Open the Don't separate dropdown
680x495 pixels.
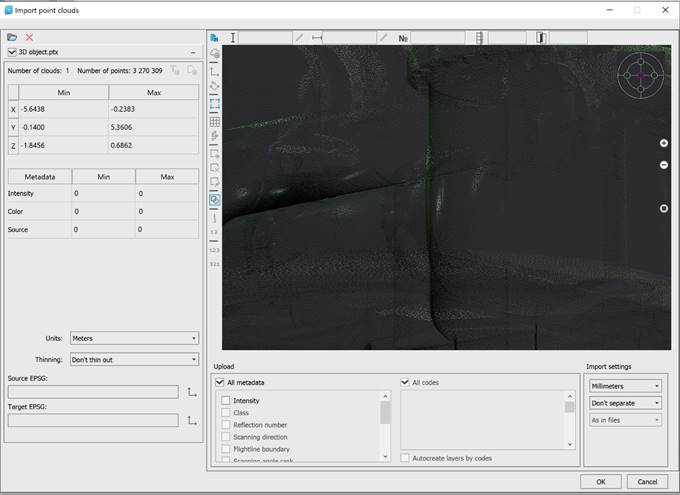point(625,403)
